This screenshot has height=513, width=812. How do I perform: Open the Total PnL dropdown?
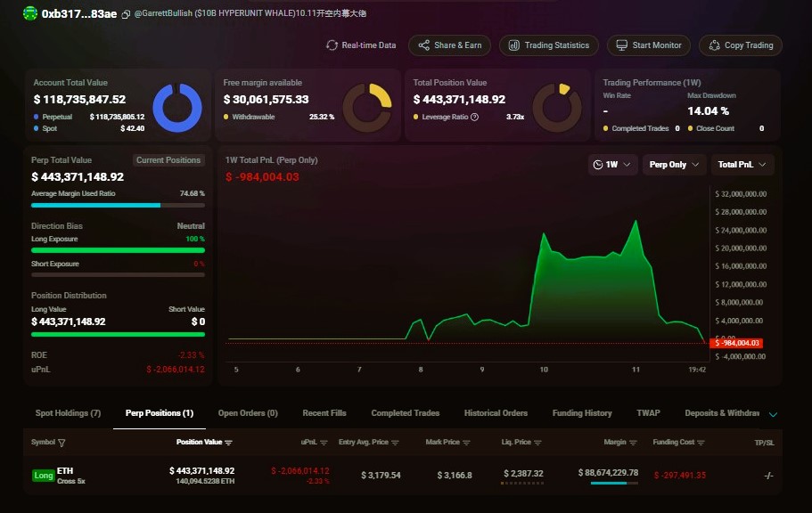(742, 165)
